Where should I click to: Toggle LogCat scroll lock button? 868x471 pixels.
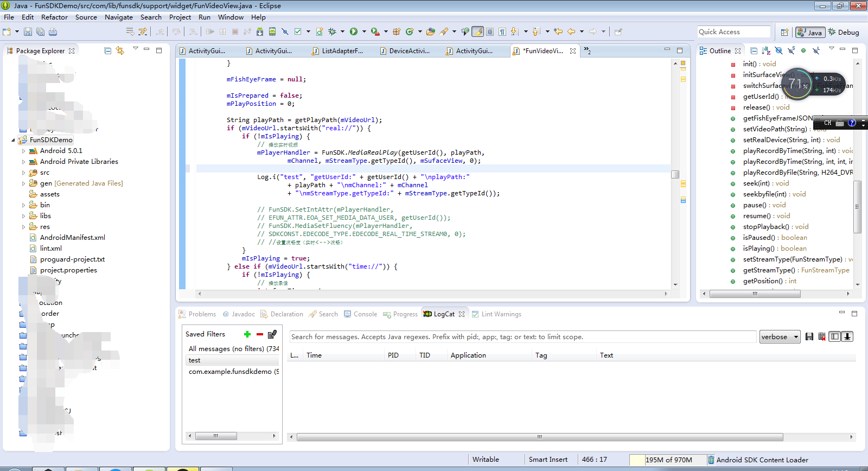[x=847, y=337]
